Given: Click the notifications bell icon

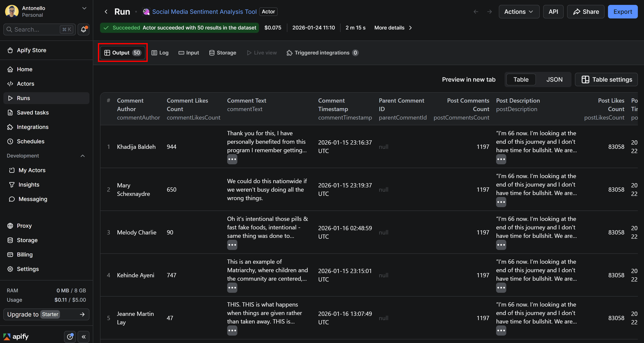Looking at the screenshot, I should (83, 29).
